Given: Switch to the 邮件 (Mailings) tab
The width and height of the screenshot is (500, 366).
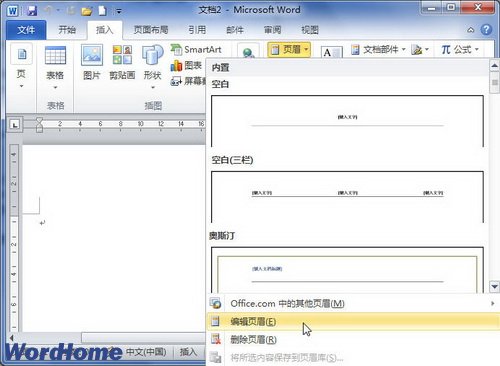Looking at the screenshot, I should tap(235, 30).
